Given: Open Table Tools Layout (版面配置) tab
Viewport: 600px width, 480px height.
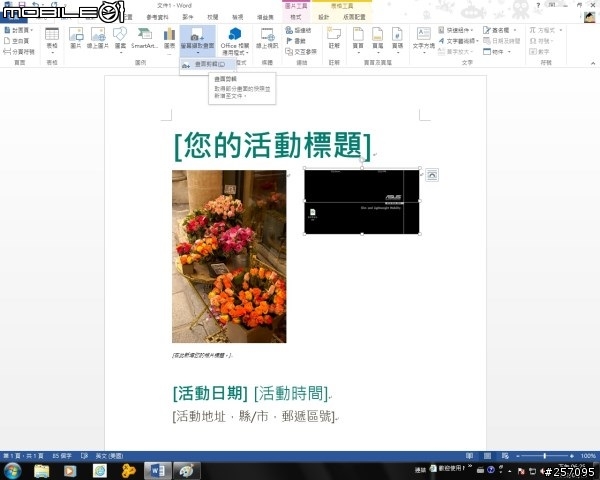Looking at the screenshot, I should pyautogui.click(x=354, y=17).
